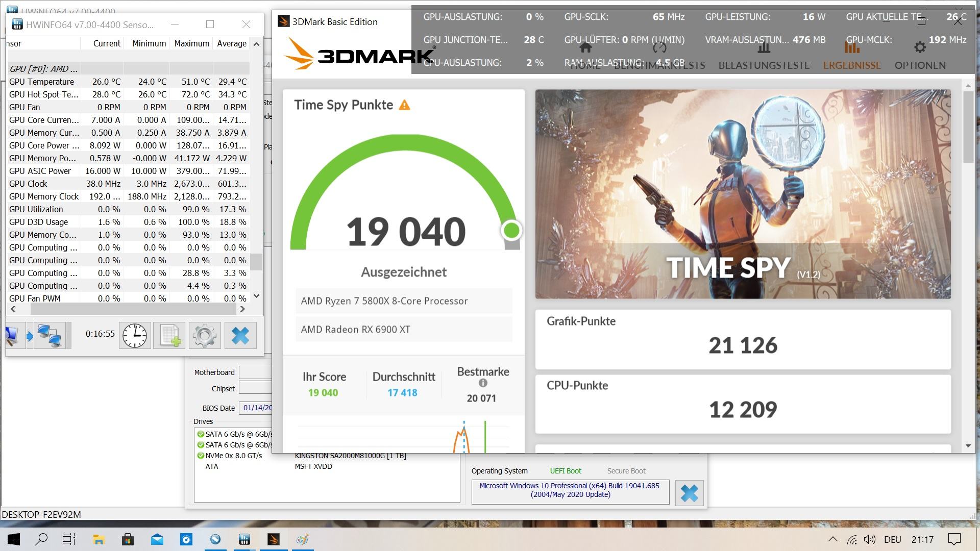This screenshot has width=980, height=551.
Task: Open HWiNFO sensor settings gear
Action: tap(205, 335)
